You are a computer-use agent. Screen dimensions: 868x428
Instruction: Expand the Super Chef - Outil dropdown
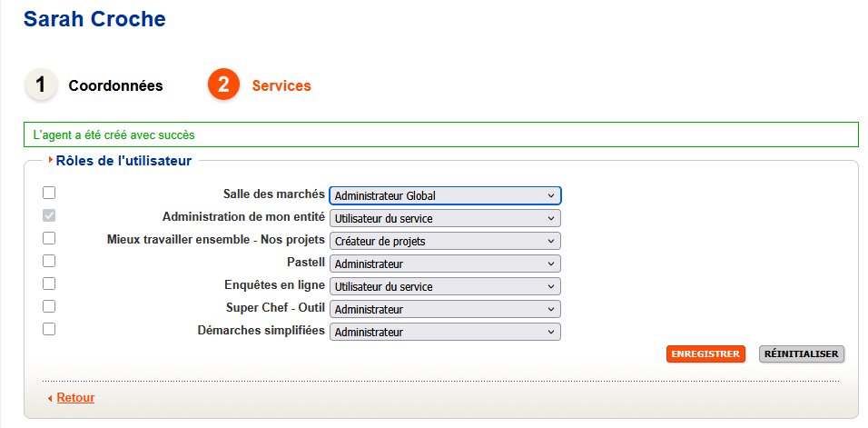click(x=445, y=309)
